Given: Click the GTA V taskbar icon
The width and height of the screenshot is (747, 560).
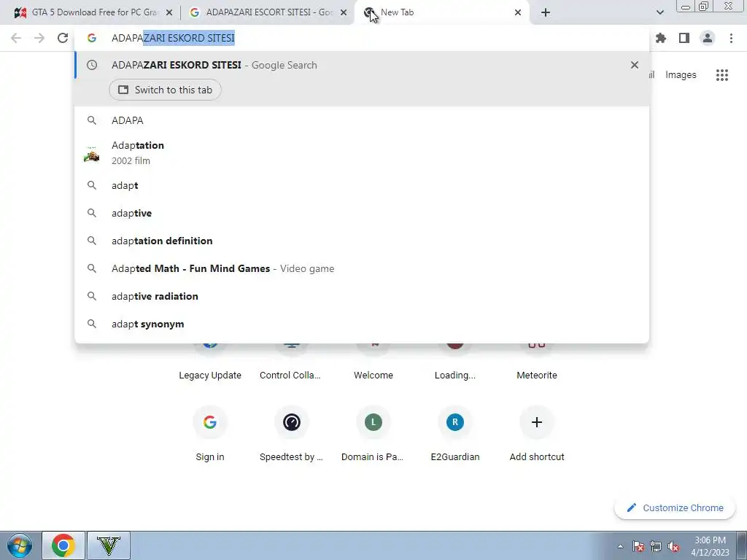Looking at the screenshot, I should tap(109, 545).
